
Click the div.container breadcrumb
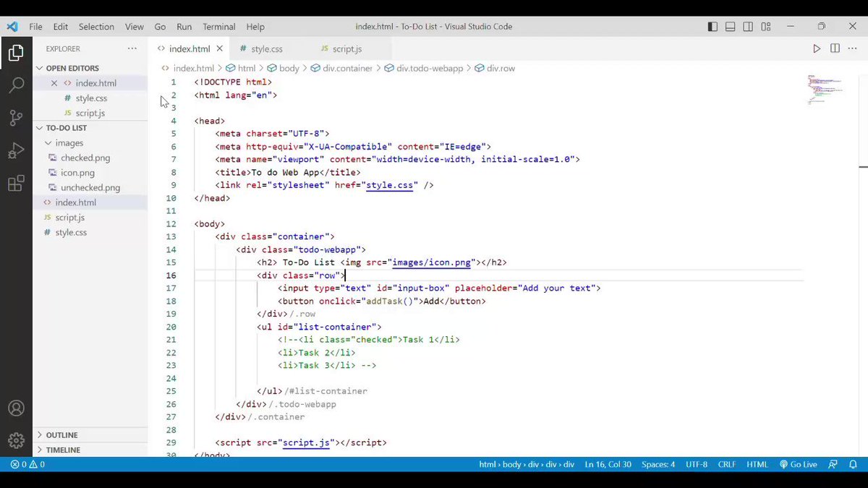pos(341,69)
